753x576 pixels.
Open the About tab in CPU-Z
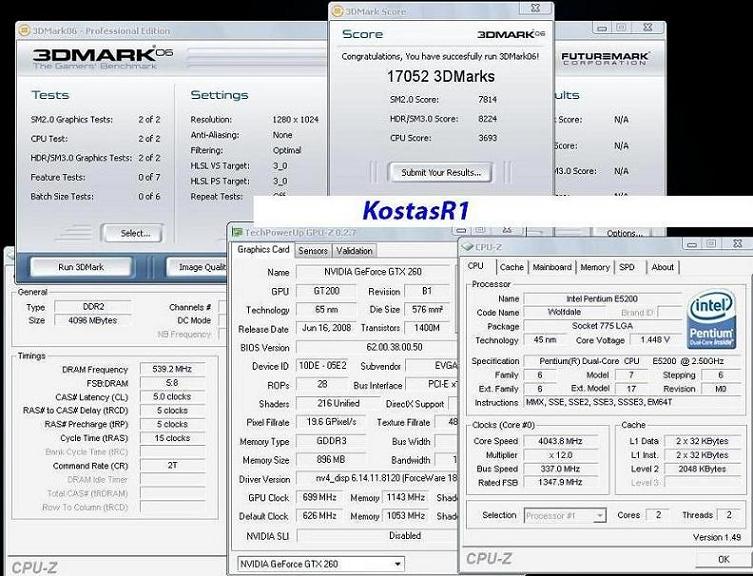[663, 267]
